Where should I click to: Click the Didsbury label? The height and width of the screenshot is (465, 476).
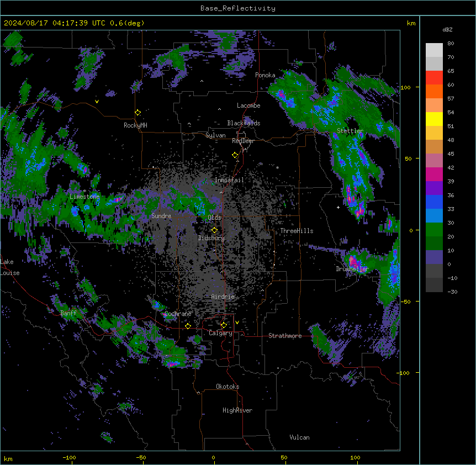point(211,238)
